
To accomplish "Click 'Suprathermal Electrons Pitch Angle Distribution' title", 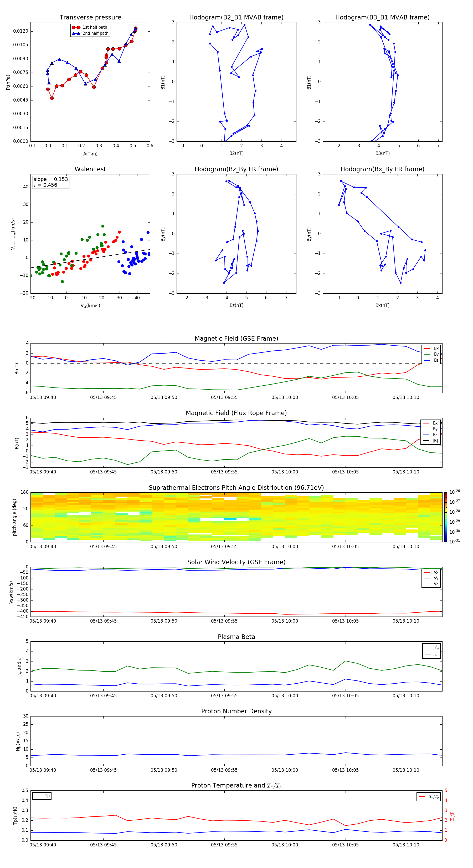I will pyautogui.click(x=236, y=488).
